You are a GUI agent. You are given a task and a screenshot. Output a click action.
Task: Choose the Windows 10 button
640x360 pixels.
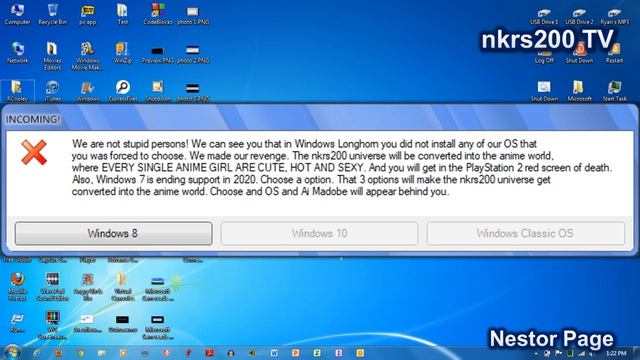click(x=319, y=233)
